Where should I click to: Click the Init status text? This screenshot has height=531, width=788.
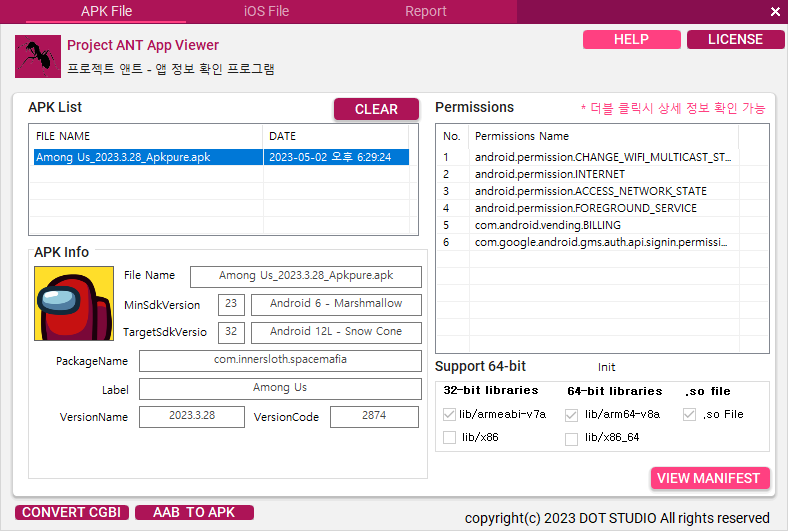[x=607, y=367]
